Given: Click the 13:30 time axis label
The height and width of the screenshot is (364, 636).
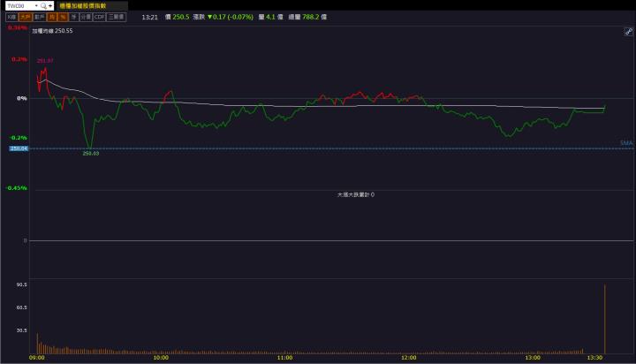Looking at the screenshot, I should coord(594,358).
